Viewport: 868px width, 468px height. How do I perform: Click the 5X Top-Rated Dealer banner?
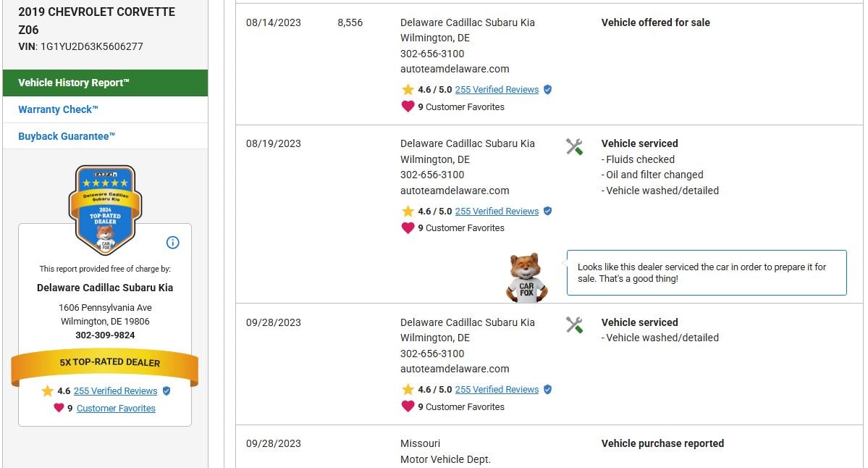click(105, 362)
